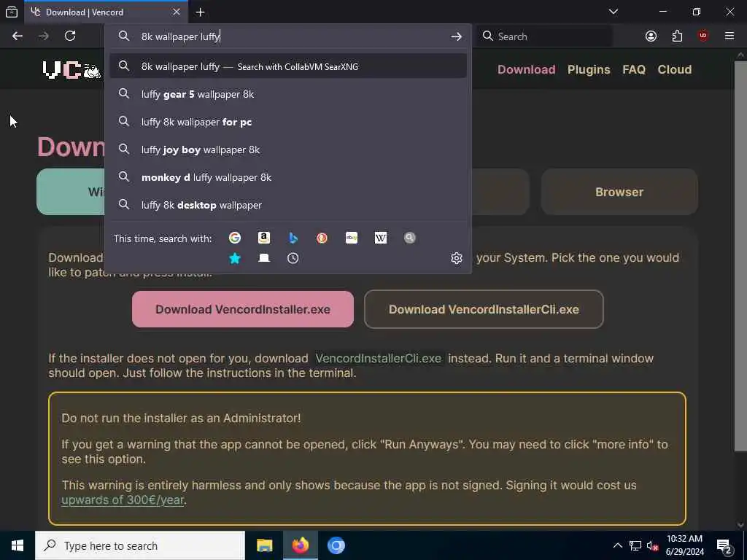Open the Firefox View button

coord(12,12)
